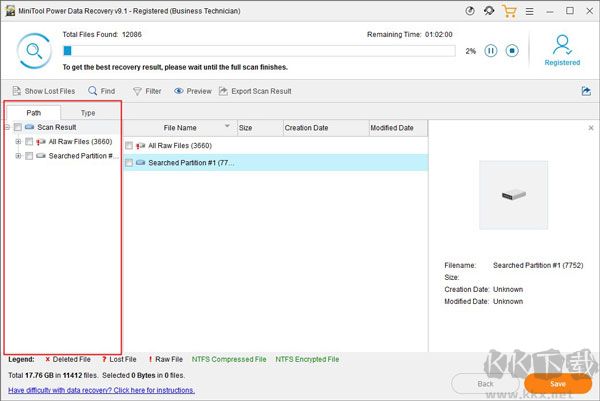The width and height of the screenshot is (600, 401).
Task: Click NTFS Encrypted File legend text
Action: [307, 359]
